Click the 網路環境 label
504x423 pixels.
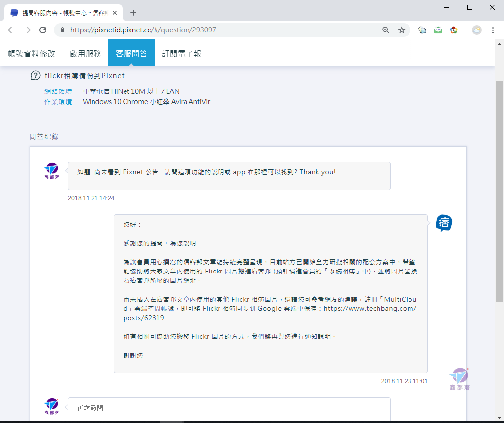(x=58, y=91)
